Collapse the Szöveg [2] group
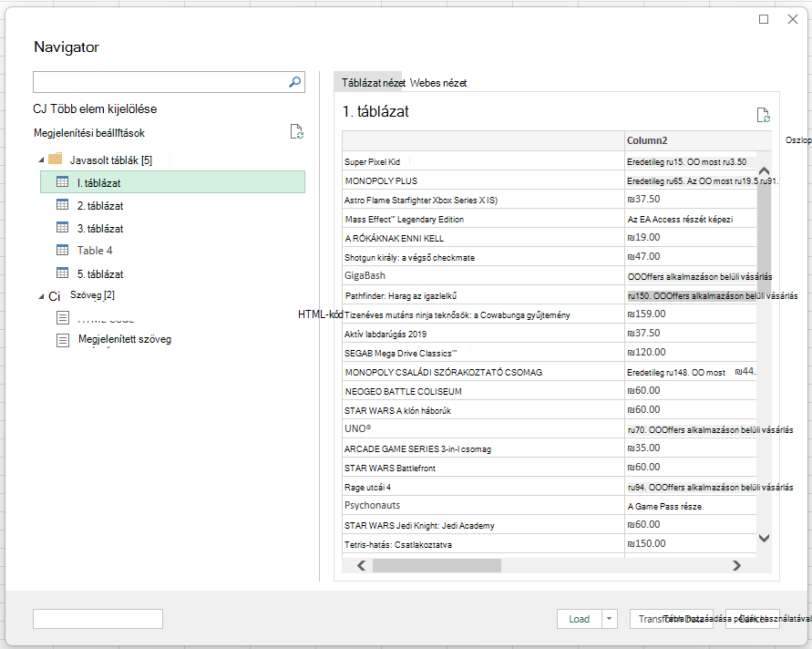 click(x=41, y=297)
